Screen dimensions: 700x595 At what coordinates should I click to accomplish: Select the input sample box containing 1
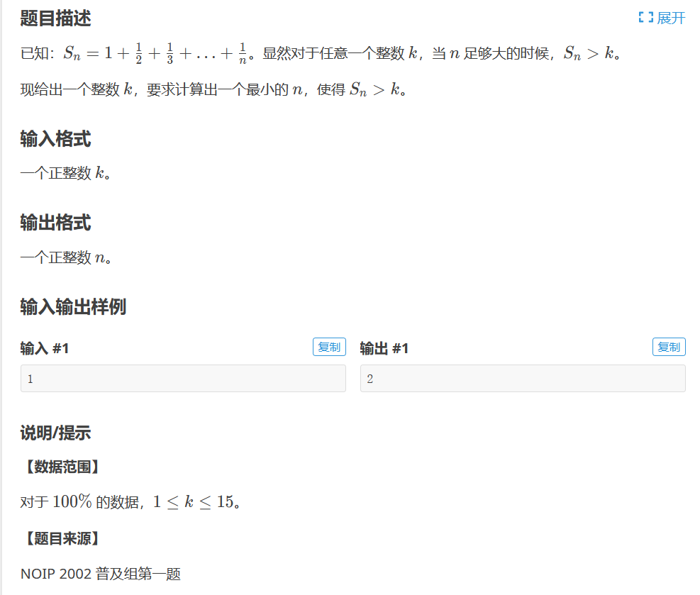point(183,378)
